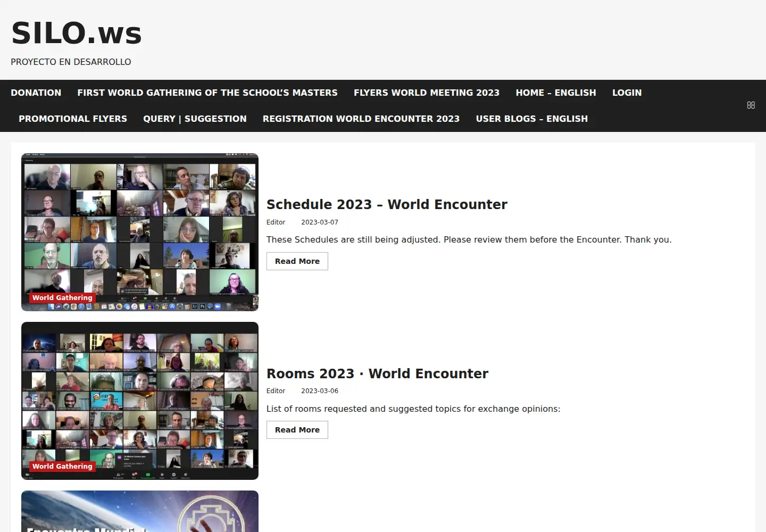Open the Login page
Viewport: 766px width, 532px height.
[x=627, y=93]
